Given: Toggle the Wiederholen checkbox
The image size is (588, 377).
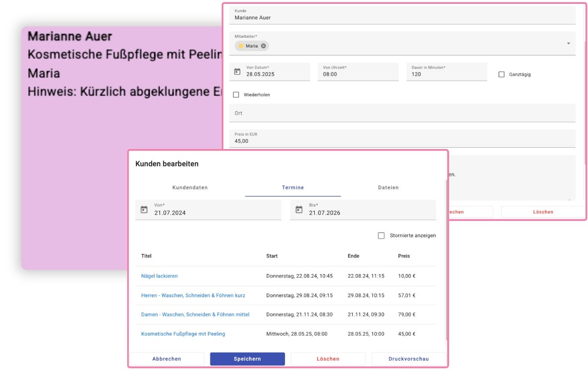Looking at the screenshot, I should pos(236,95).
